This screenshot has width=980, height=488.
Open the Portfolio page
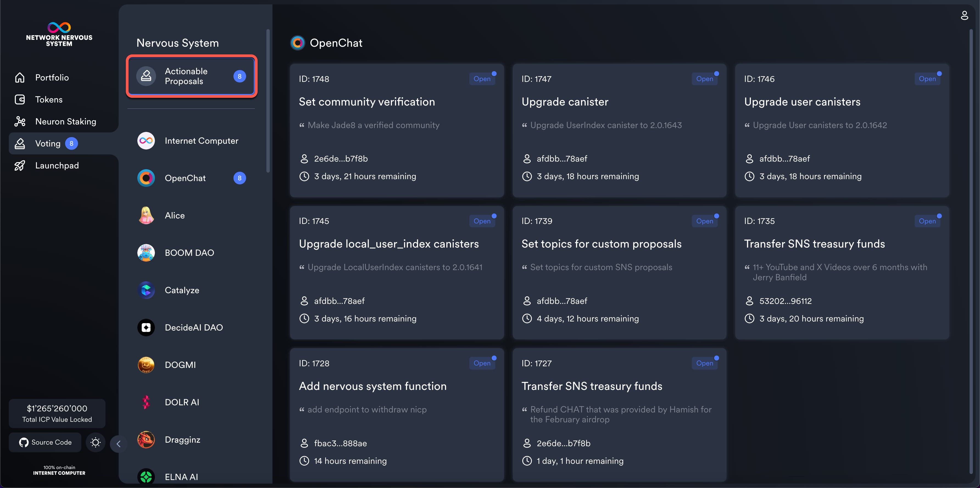coord(52,78)
